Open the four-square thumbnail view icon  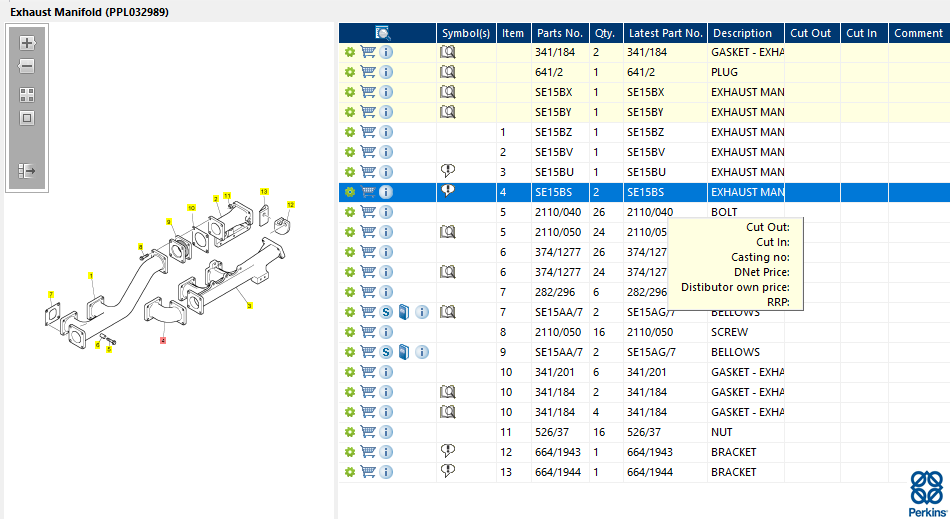pyautogui.click(x=27, y=95)
